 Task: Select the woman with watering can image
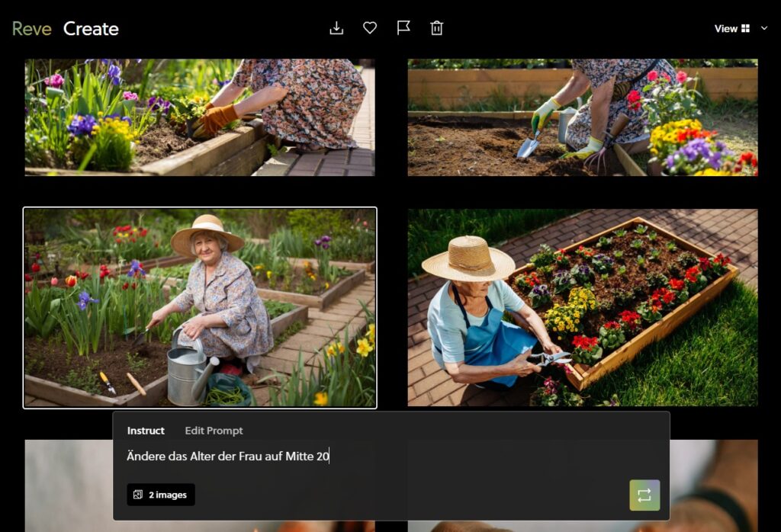click(x=200, y=308)
